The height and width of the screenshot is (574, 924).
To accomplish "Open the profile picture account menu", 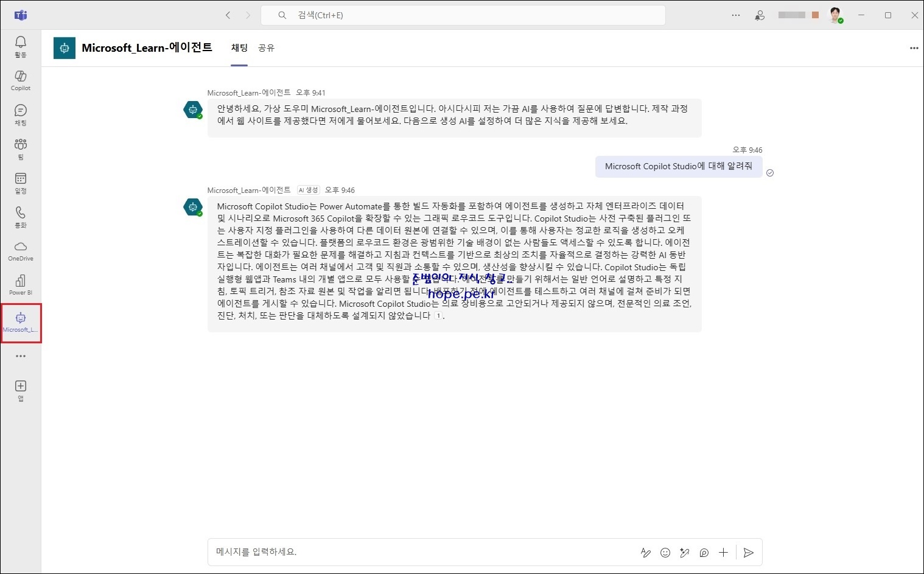I will pos(836,15).
